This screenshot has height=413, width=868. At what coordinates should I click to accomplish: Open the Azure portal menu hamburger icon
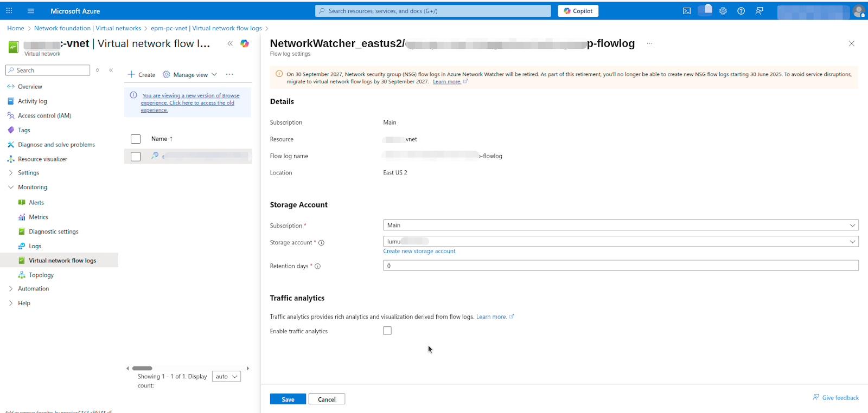coord(30,11)
